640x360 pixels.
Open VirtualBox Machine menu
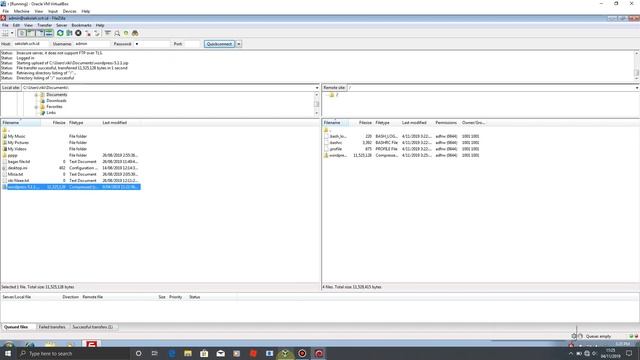click(x=22, y=11)
